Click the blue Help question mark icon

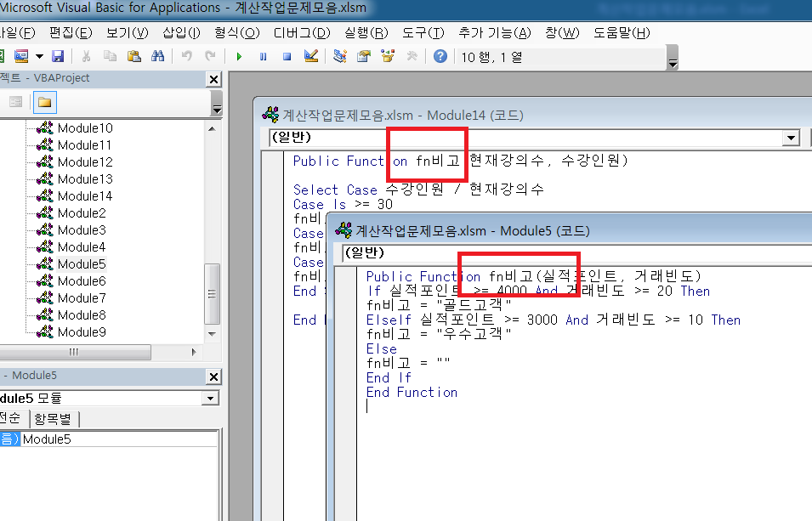click(440, 56)
